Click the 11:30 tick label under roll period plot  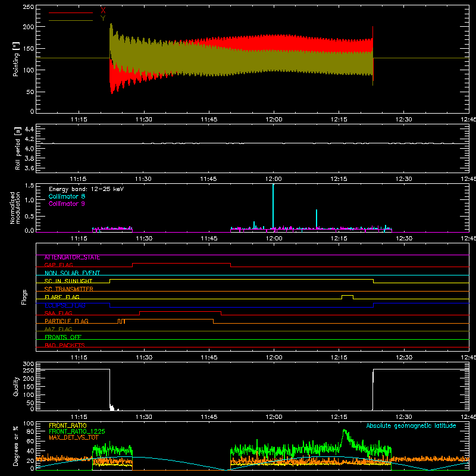(143, 179)
